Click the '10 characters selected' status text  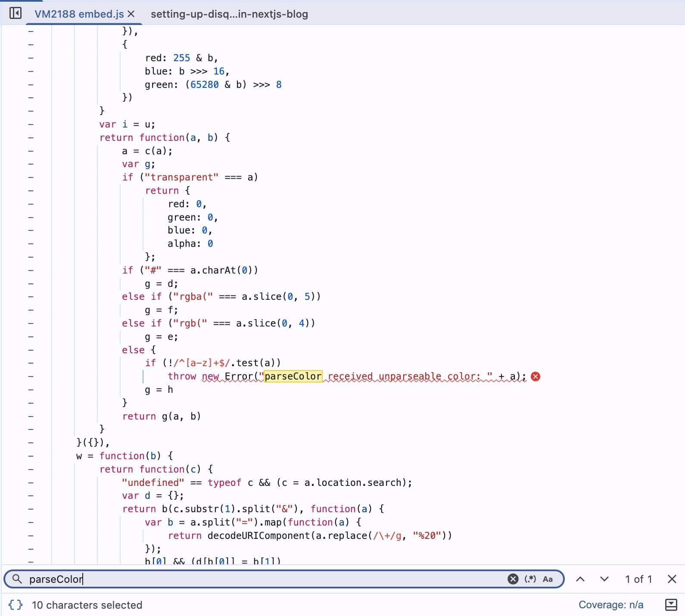click(x=87, y=605)
